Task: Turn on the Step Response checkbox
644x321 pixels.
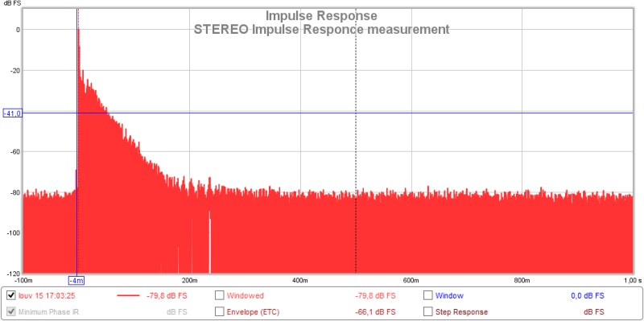Action: [x=428, y=311]
